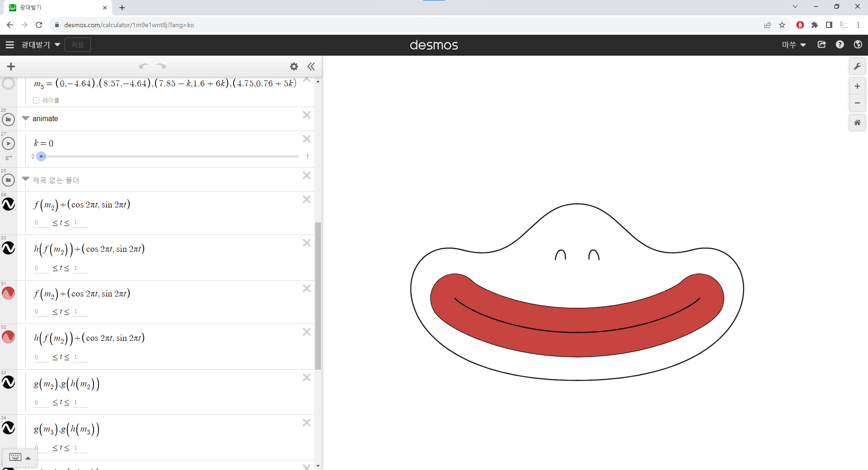Open the main hamburger menu
868x470 pixels.
click(10, 45)
